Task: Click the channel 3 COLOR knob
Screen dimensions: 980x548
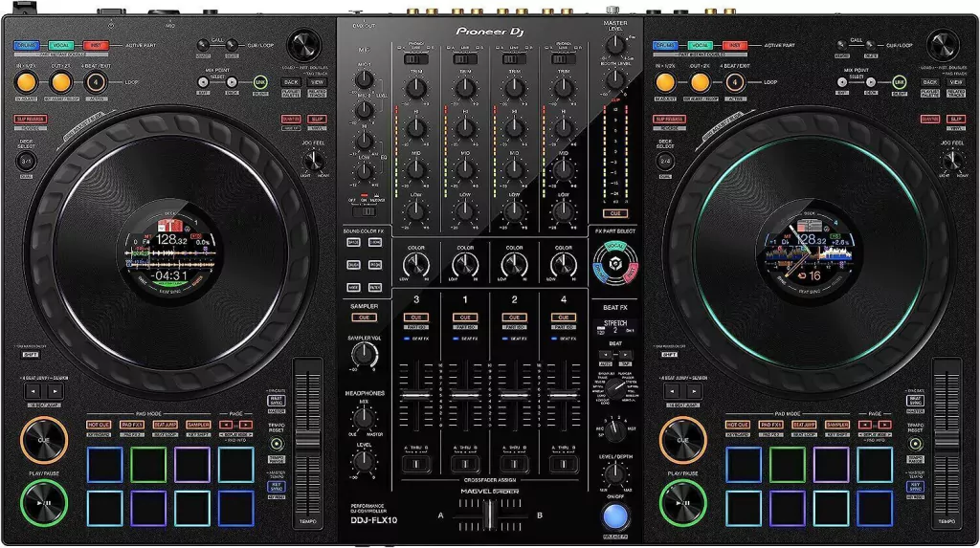Action: (415, 266)
